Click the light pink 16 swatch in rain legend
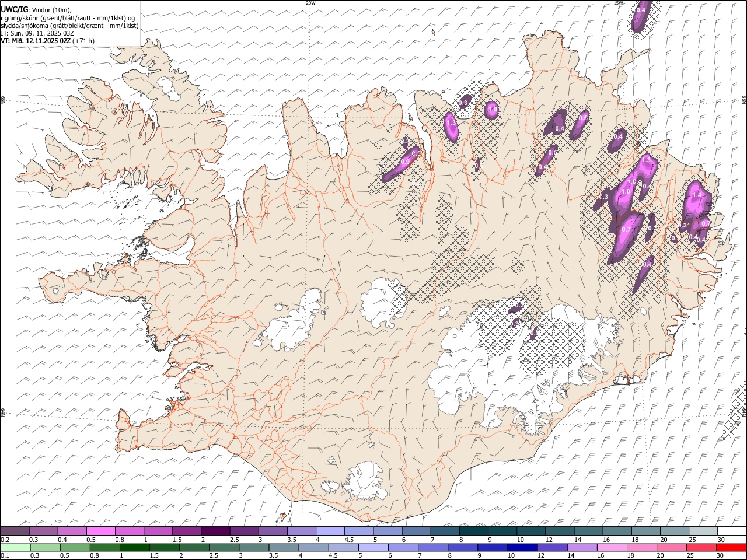Screen dimensions: 747x560 [x=612, y=547]
